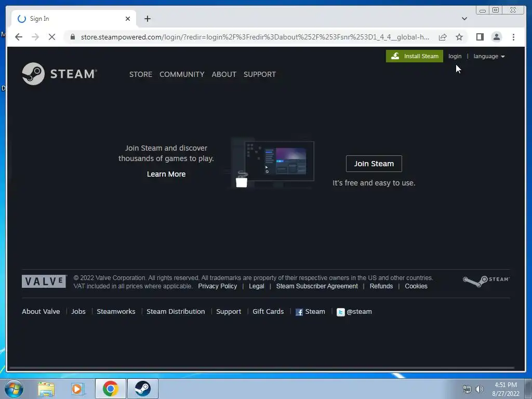
Task: Click the taskbar clock showing 4:51 PM
Action: [x=506, y=389]
